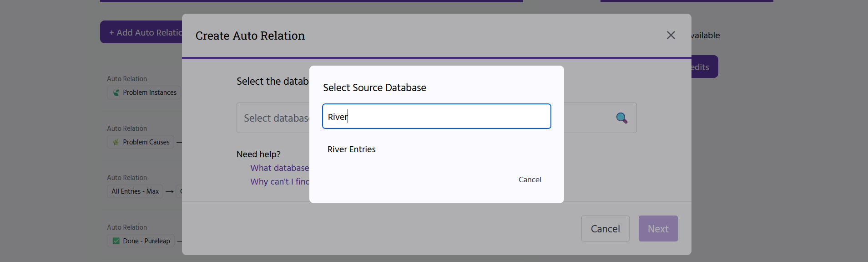Image resolution: width=868 pixels, height=262 pixels.
Task: Click the magnifying glass search icon
Action: (x=621, y=118)
